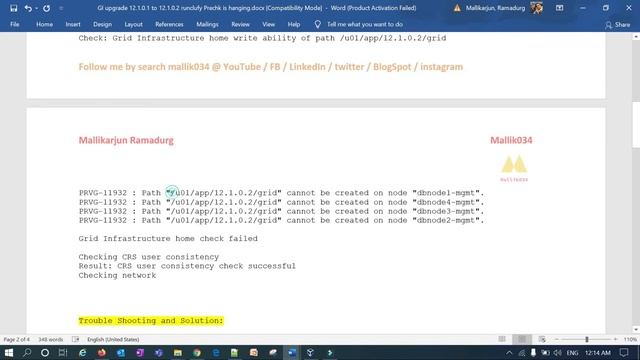Click the 348 words count
640x360 pixels.
pyautogui.click(x=51, y=340)
